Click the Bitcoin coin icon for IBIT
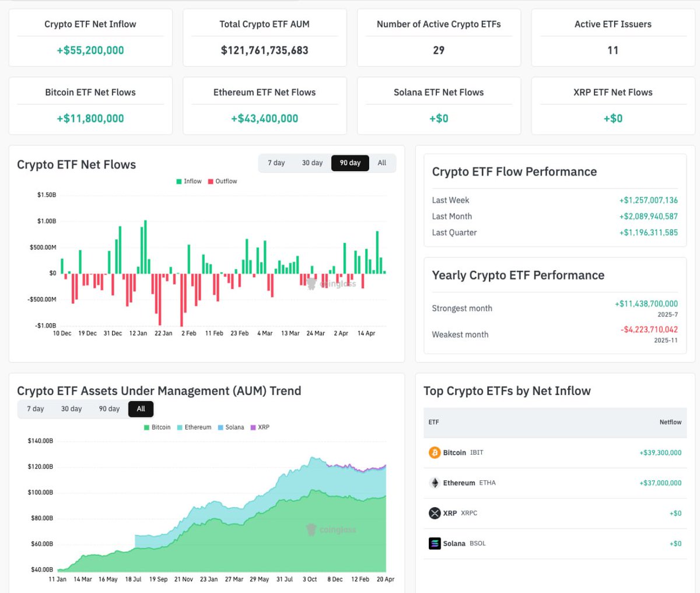700x593 pixels. pyautogui.click(x=435, y=452)
